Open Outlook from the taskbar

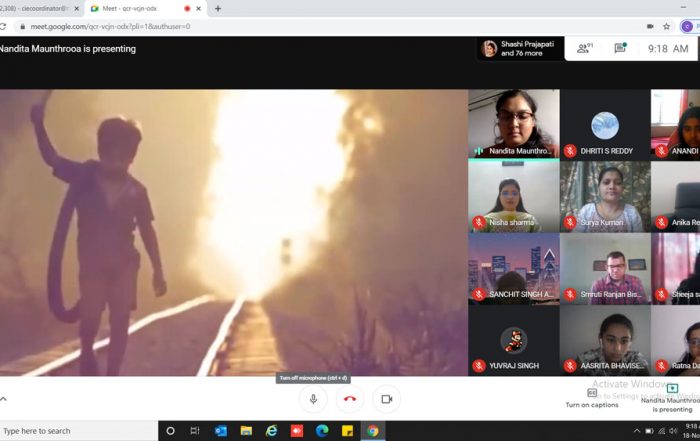pyautogui.click(x=221, y=431)
